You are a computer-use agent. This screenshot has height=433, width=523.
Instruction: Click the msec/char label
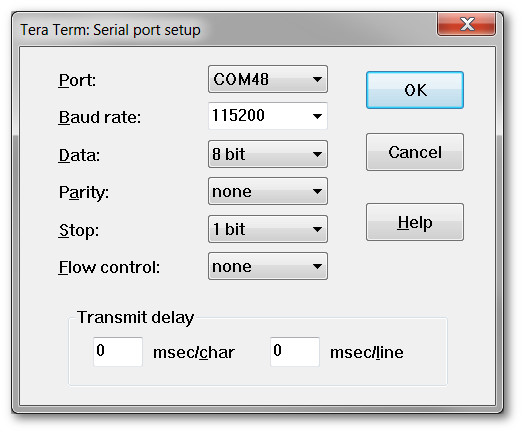[194, 353]
